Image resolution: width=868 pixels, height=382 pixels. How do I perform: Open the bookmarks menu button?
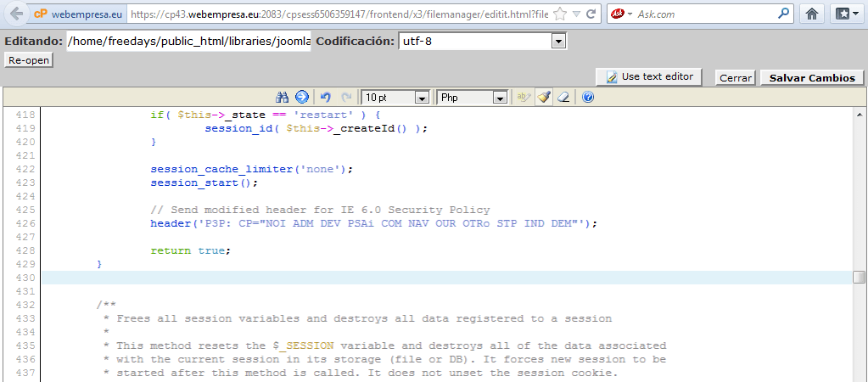pos(845,14)
